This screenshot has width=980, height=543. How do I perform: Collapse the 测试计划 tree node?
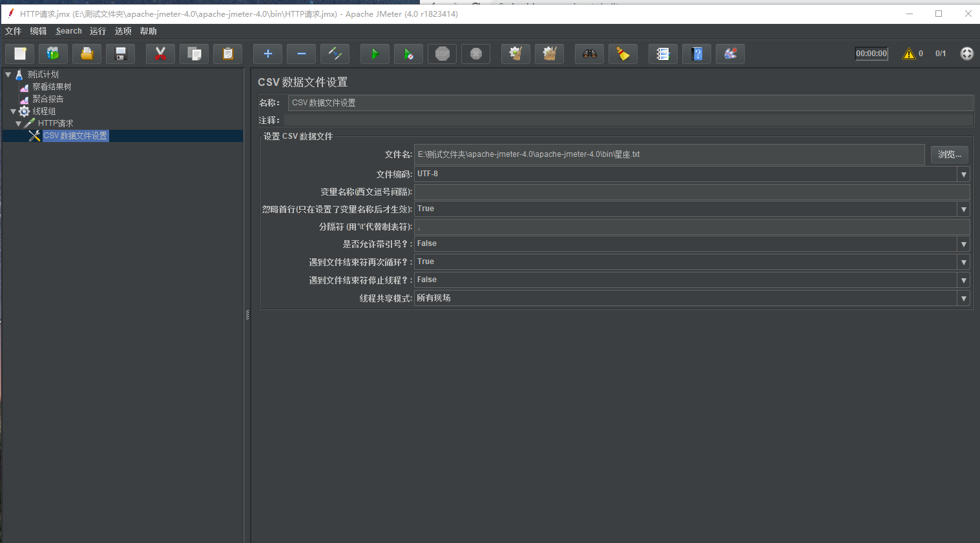point(8,74)
